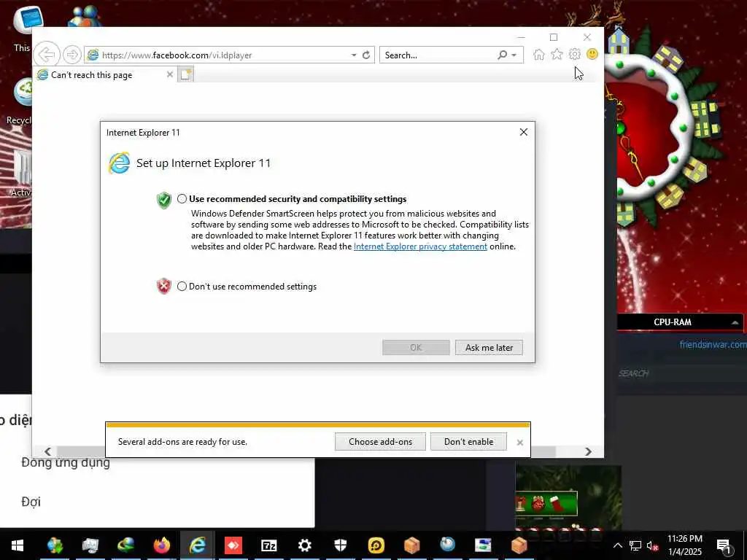Click the magnifier in the Search box

click(502, 55)
